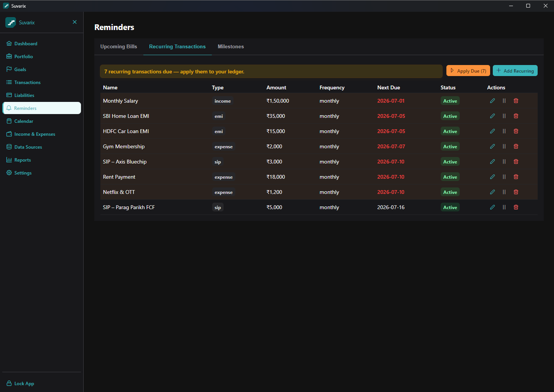Pause the SIP – Axis Bluechip entry
The width and height of the screenshot is (554, 392).
pyautogui.click(x=504, y=162)
